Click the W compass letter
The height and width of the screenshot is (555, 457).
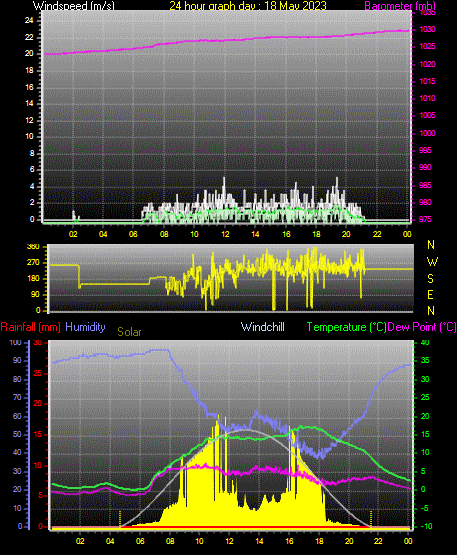432,262
